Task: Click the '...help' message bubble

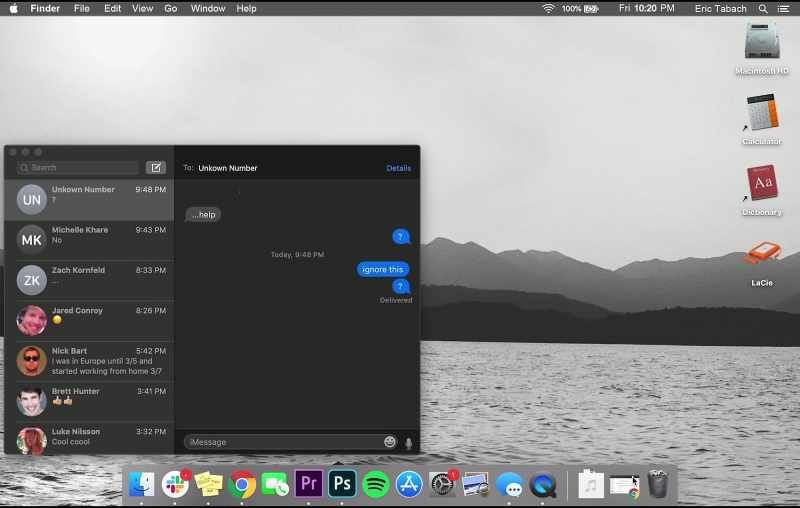Action: 203,214
